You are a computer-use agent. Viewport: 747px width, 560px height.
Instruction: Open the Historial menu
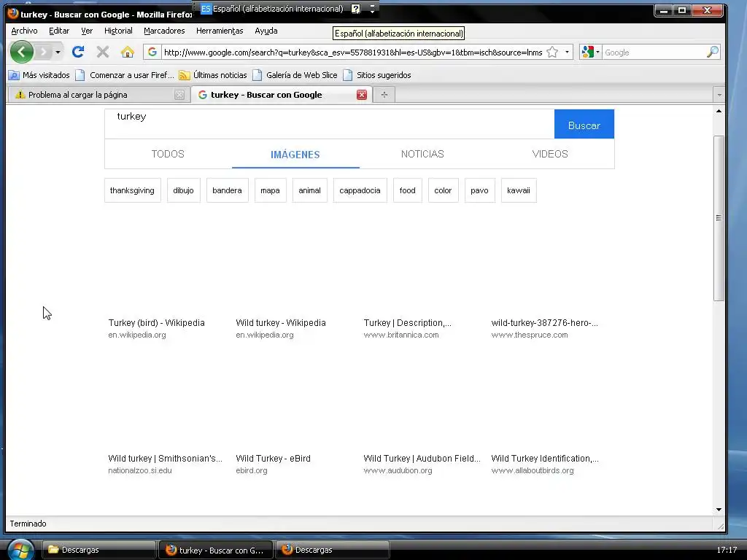pyautogui.click(x=118, y=31)
